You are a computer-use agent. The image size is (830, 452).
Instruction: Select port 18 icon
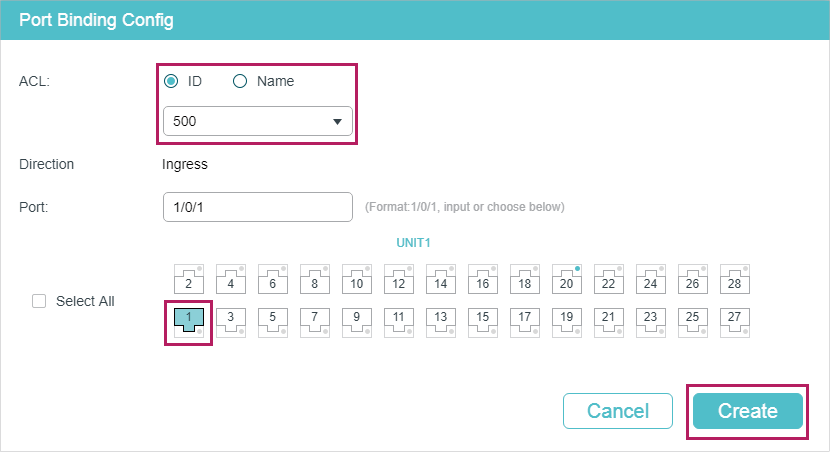point(525,279)
